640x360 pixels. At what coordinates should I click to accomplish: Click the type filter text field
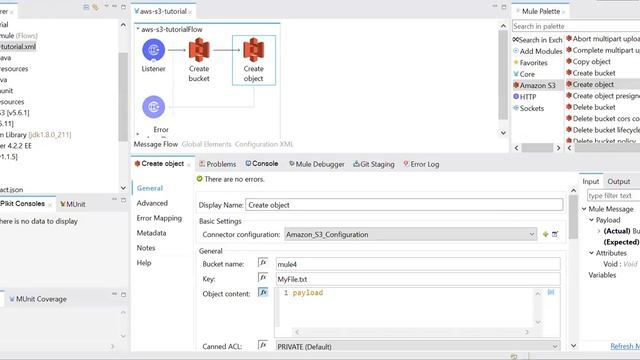(x=613, y=196)
